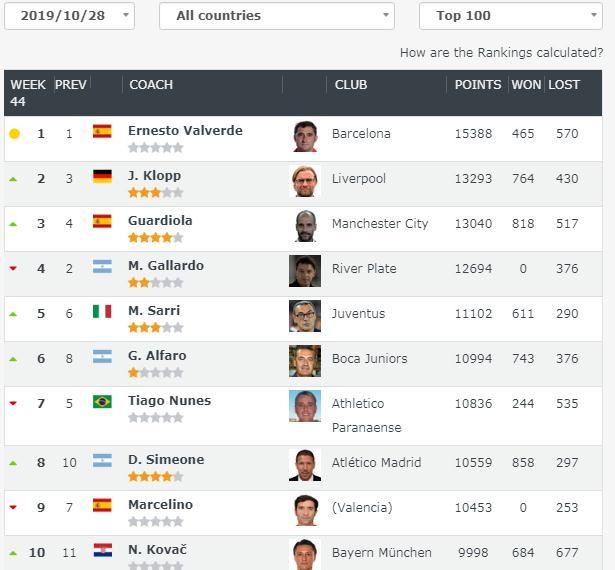Open the 2019/10/28 date dropdown
Image resolution: width=615 pixels, height=570 pixels.
click(x=69, y=16)
